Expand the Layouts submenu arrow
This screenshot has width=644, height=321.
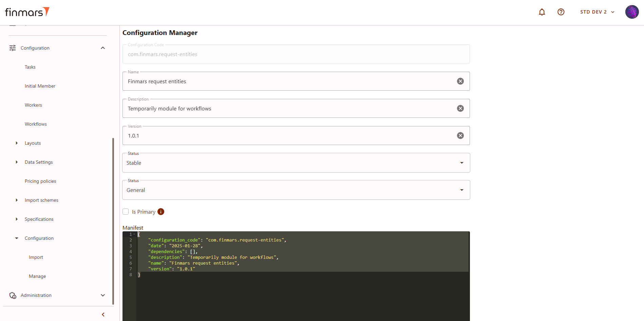point(17,143)
